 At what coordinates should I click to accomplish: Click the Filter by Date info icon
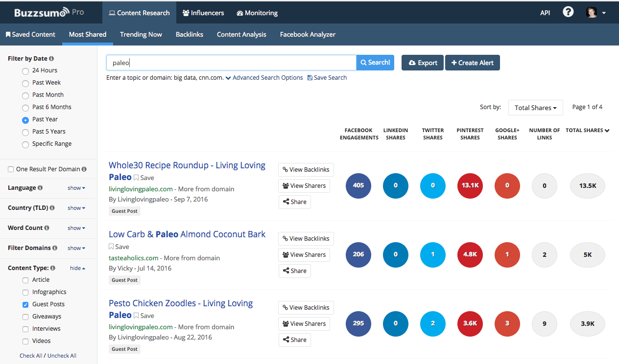(51, 59)
